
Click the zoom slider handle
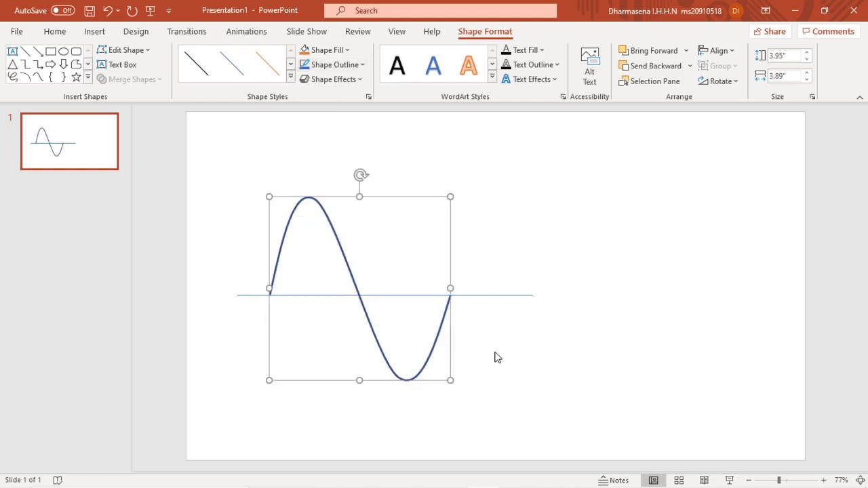(778, 480)
